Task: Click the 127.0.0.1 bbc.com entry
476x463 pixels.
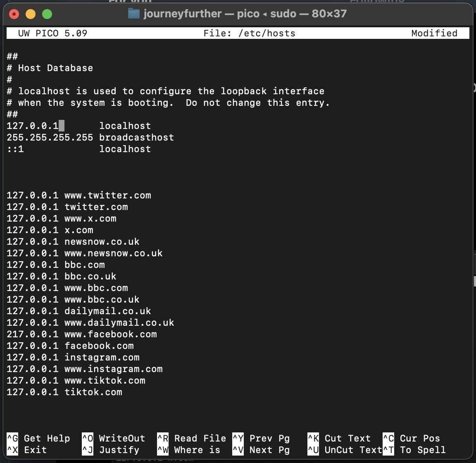Action: point(55,264)
